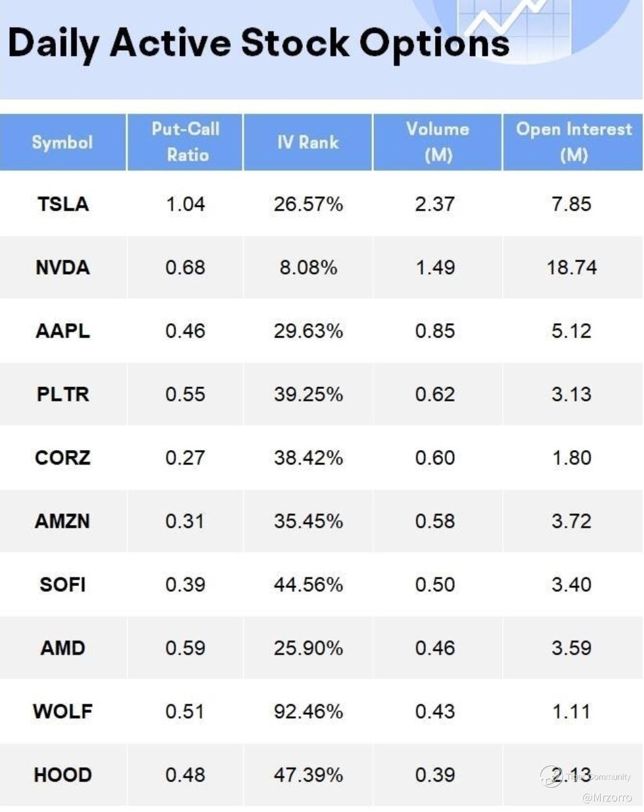Open the PLTR symbol entry
Screen dimensions: 644x812
coord(63,394)
